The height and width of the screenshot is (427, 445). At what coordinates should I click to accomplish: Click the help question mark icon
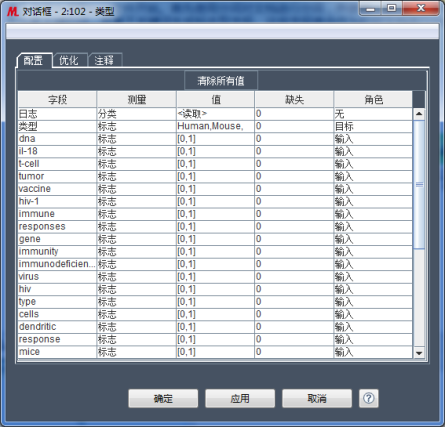pos(368,398)
